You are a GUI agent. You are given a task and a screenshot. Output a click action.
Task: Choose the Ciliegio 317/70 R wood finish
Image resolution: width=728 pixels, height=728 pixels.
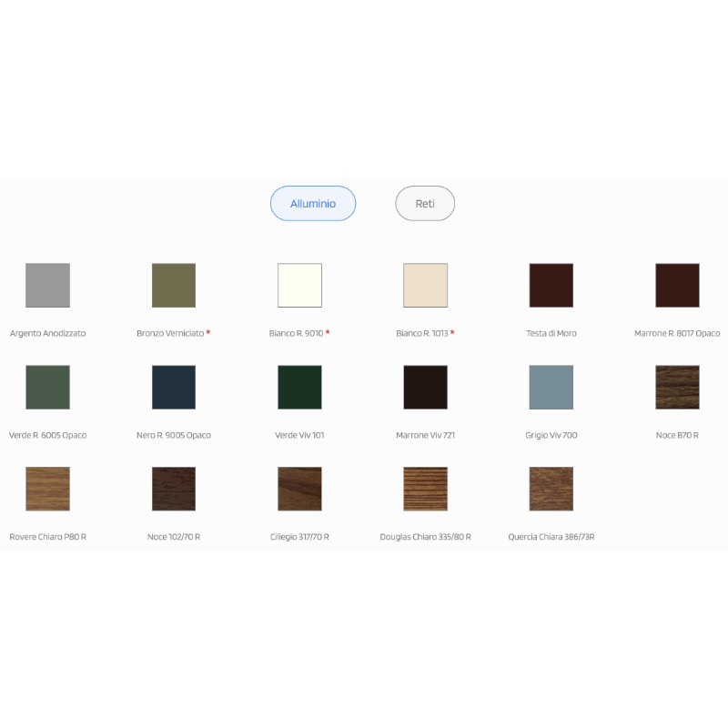[x=299, y=489]
